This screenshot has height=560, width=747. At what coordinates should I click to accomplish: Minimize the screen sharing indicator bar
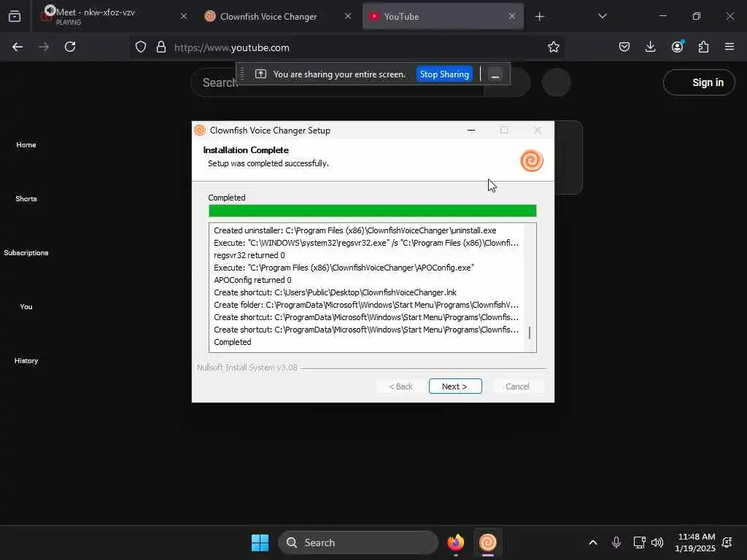click(x=495, y=75)
